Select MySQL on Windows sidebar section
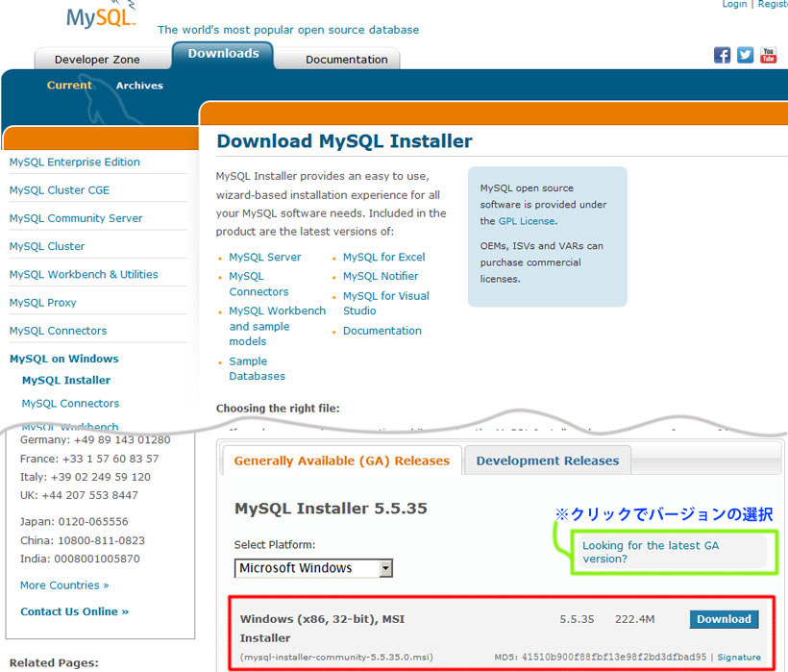The height and width of the screenshot is (672, 788). 63,359
